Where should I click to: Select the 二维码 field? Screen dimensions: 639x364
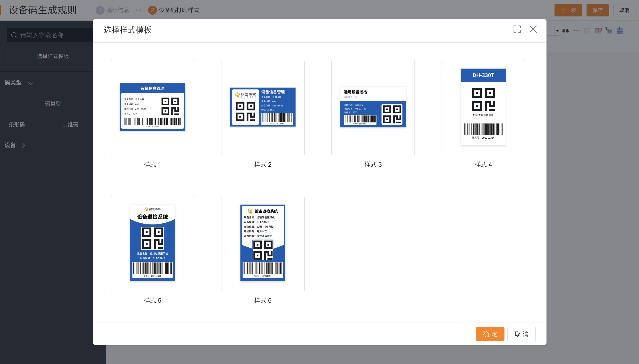[x=70, y=124]
